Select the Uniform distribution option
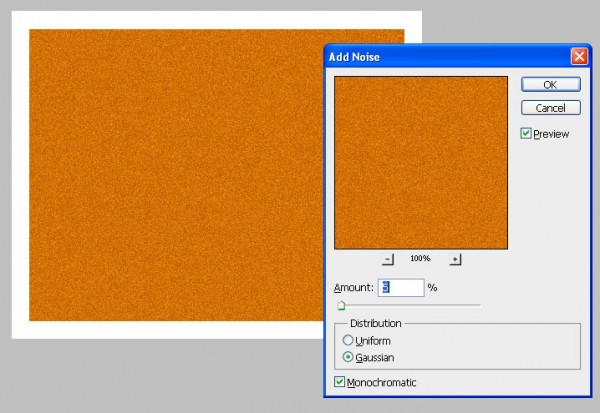The image size is (600, 413). 348,340
